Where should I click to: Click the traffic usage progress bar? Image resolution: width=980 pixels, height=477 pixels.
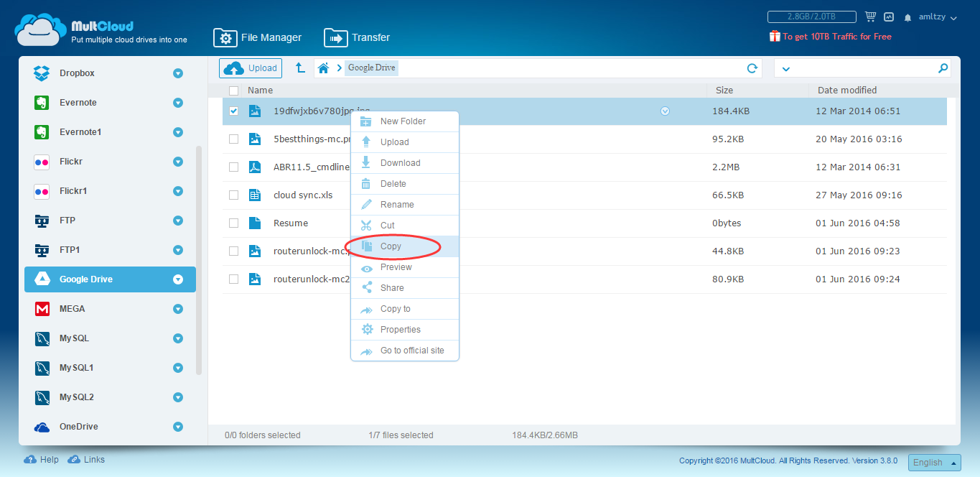point(811,17)
